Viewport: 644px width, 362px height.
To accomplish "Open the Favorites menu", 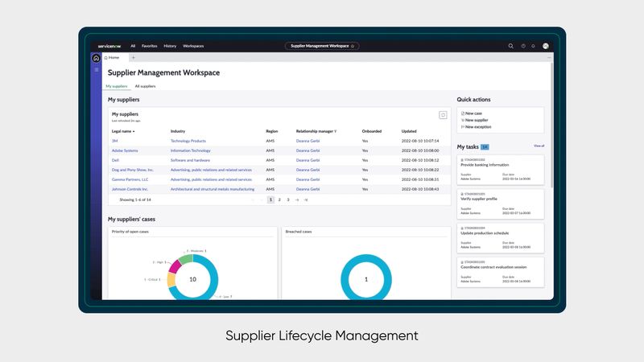I will [x=149, y=46].
